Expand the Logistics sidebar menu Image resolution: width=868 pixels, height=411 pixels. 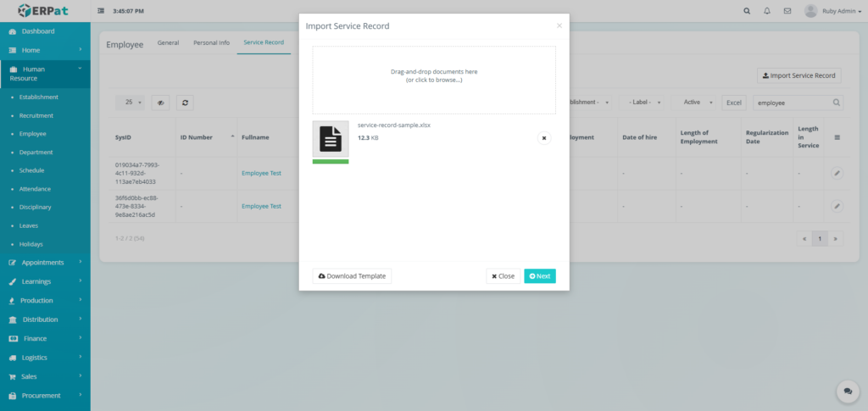pyautogui.click(x=45, y=358)
